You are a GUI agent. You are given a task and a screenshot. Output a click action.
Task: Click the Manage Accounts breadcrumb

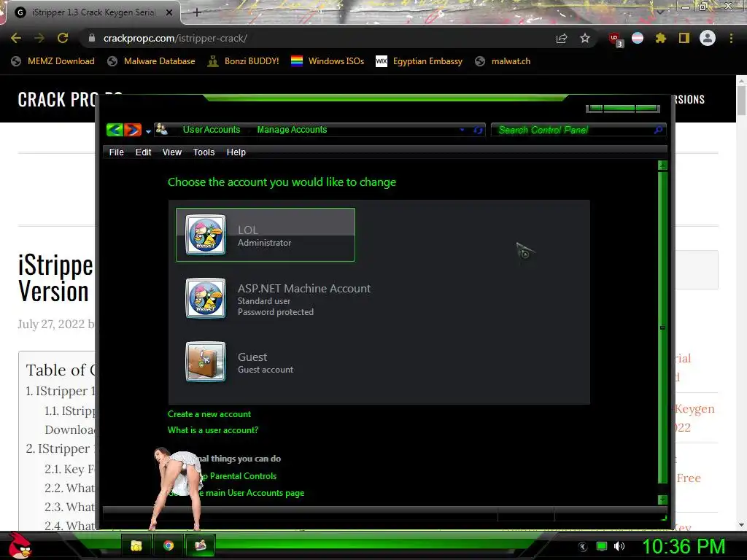point(292,130)
